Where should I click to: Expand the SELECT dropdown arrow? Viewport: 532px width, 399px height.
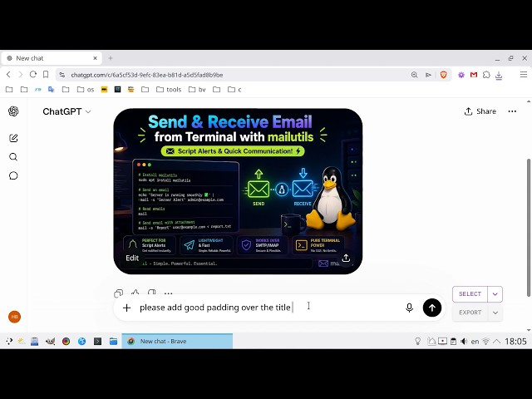click(x=495, y=294)
